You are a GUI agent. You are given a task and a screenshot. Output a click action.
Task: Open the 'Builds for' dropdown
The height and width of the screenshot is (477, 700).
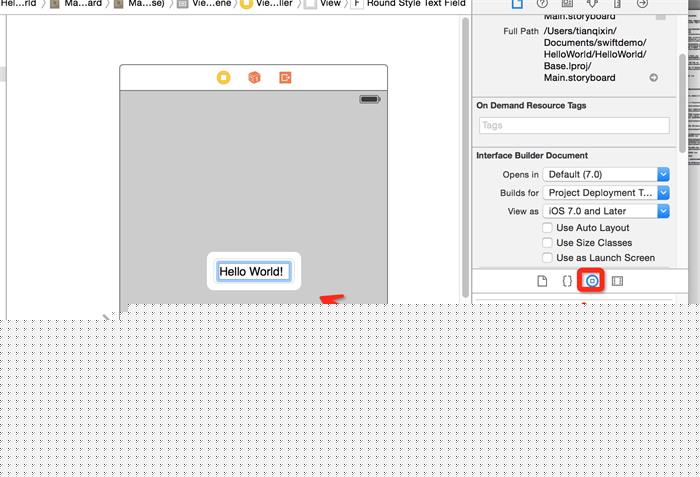(607, 193)
